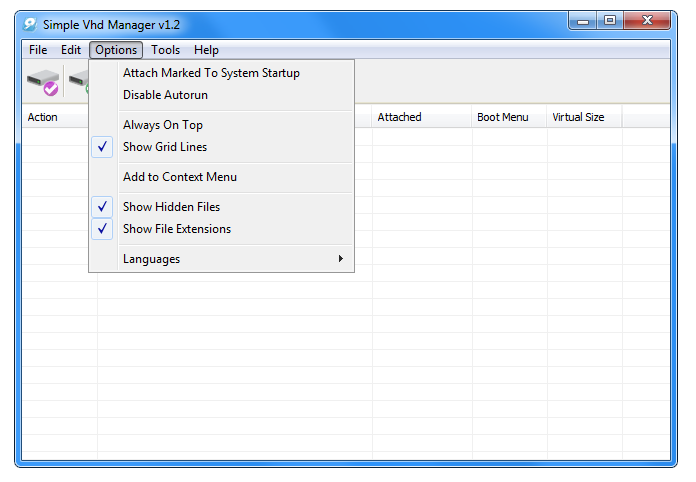Close the Simple Vhd Manager window
The width and height of the screenshot is (696, 482).
click(x=647, y=20)
